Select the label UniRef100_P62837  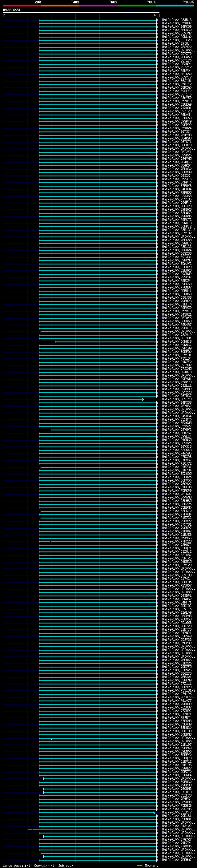[177, 708]
